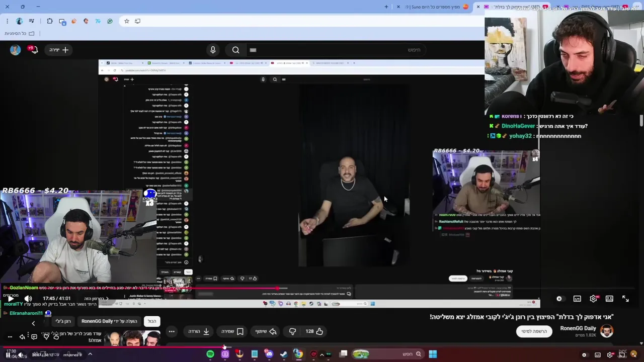Switch to theater mode
This screenshot has height=362, width=644.
tap(609, 299)
